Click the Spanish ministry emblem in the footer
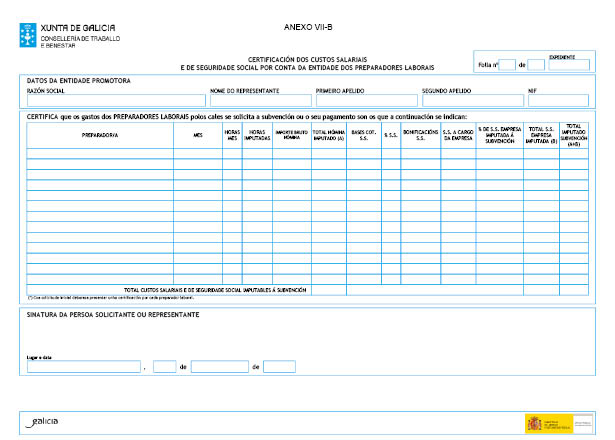Image resolution: width=615 pixels, height=440 pixels. [535, 424]
